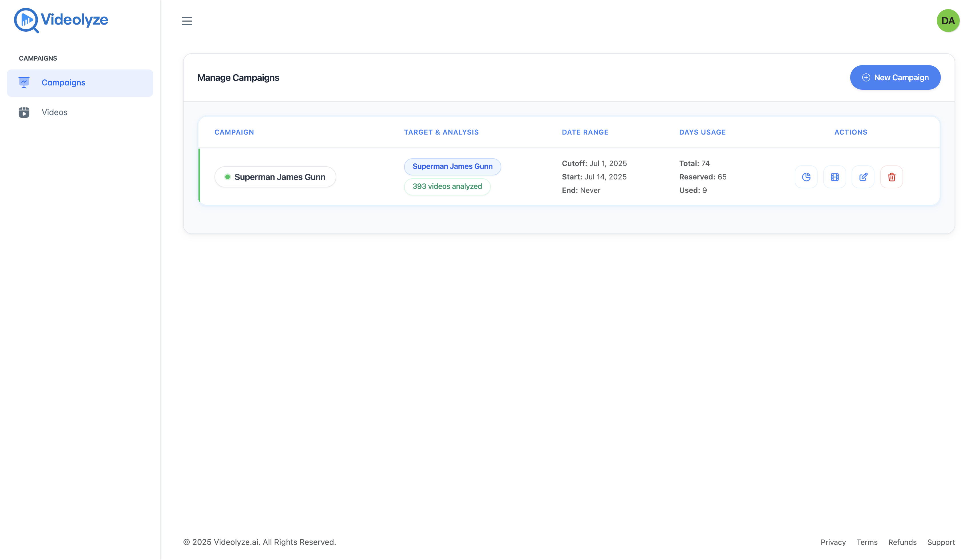View videos film icon for Superman James Gunn
This screenshot has height=560, width=978.
tap(834, 177)
